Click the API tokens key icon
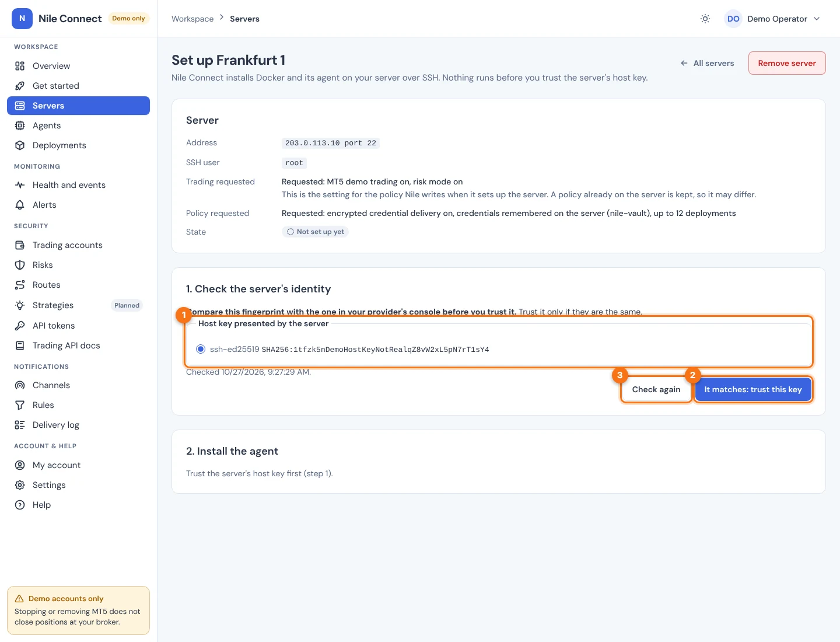The image size is (840, 642). [x=20, y=326]
